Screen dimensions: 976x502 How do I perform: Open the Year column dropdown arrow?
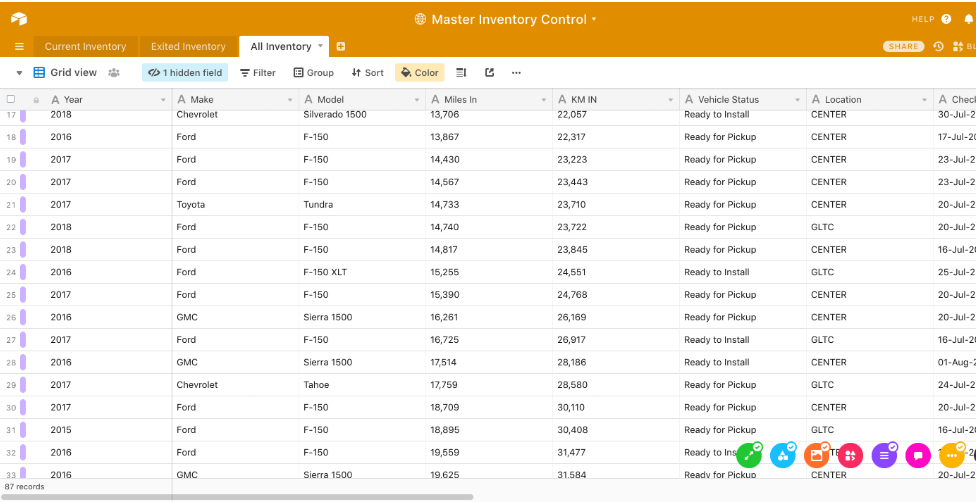tap(163, 100)
